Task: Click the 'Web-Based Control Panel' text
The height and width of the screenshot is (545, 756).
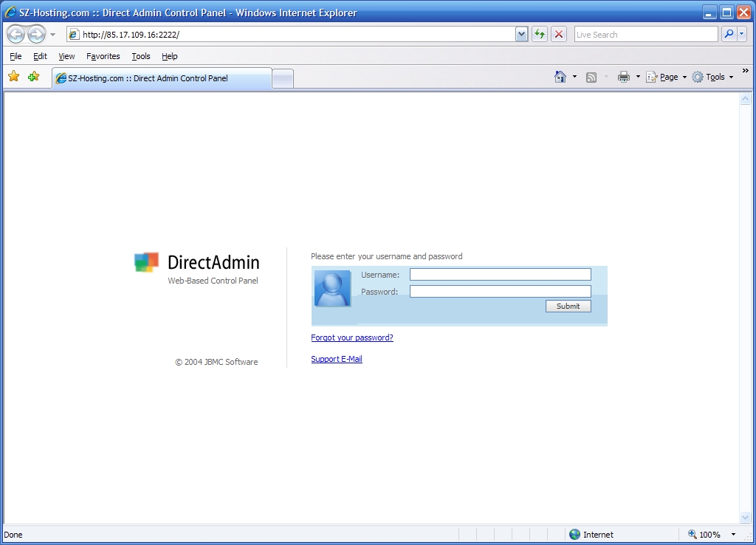Action: (x=213, y=281)
